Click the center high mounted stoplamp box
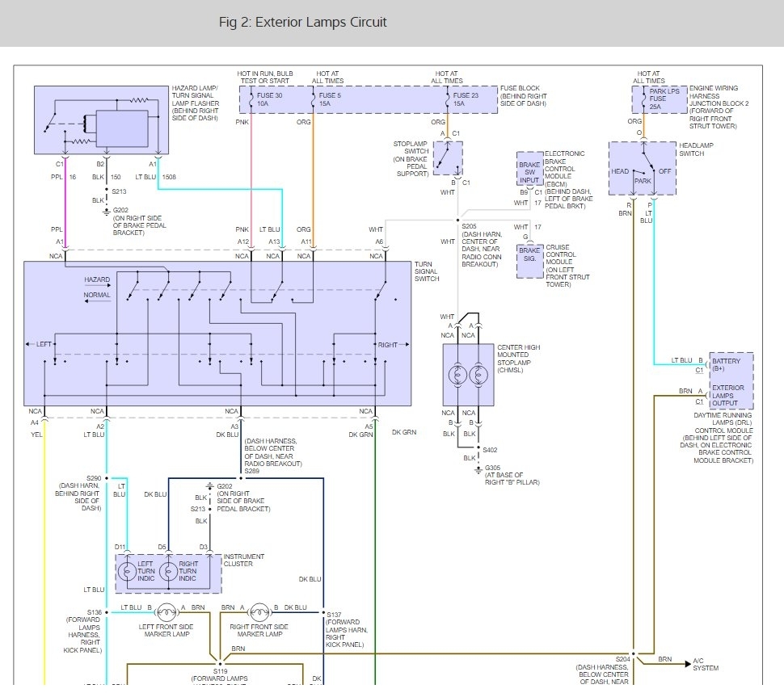This screenshot has height=693, width=784. pyautogui.click(x=467, y=375)
